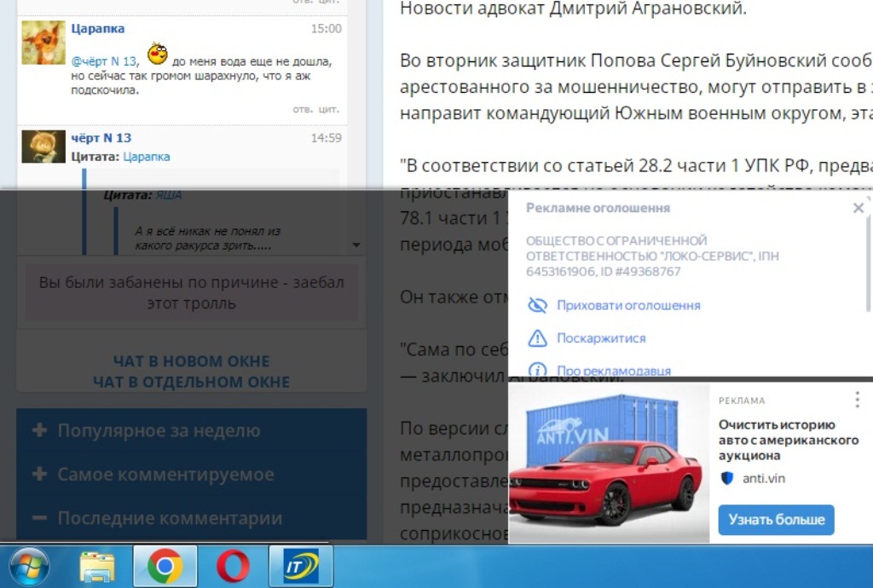Click the Приховати оголошення link
This screenshot has height=588, width=873.
628,305
